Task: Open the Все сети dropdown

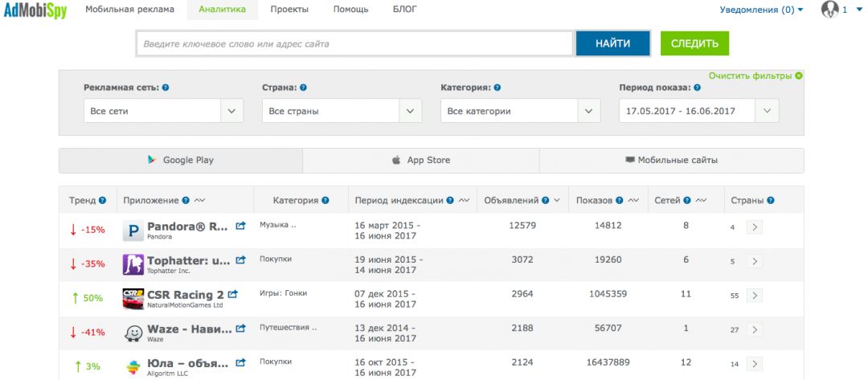Action: coord(163,111)
